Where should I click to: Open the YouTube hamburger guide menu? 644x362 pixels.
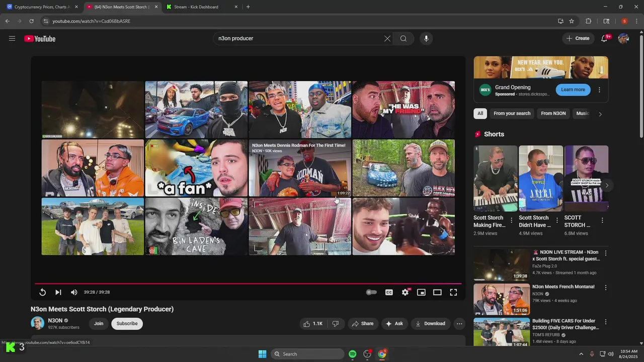(x=12, y=39)
